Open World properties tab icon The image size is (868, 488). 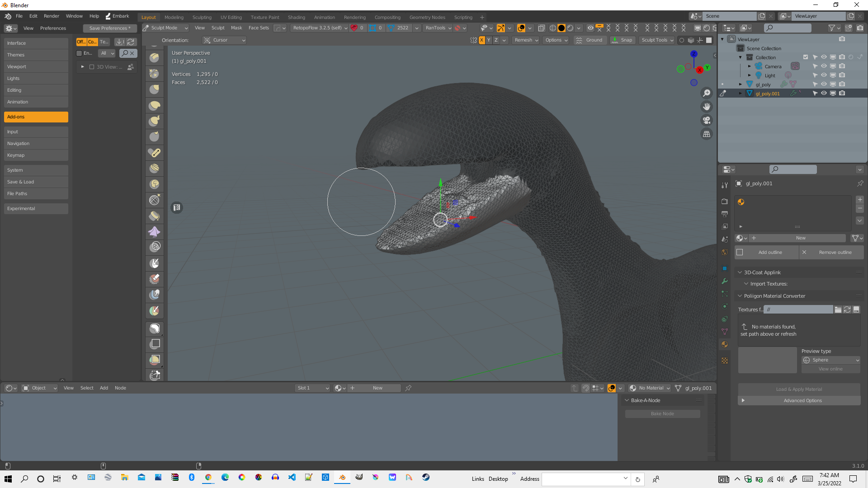[725, 252]
